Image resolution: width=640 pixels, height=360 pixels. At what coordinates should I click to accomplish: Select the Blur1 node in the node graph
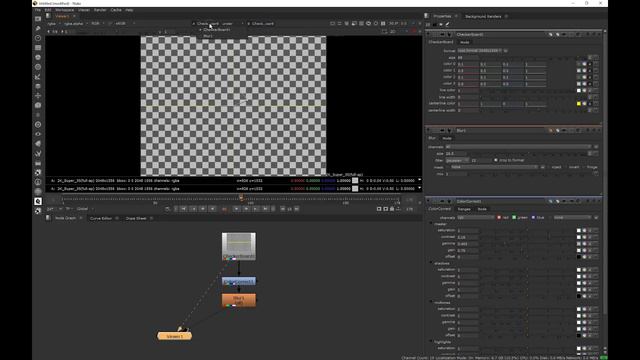pyautogui.click(x=239, y=300)
